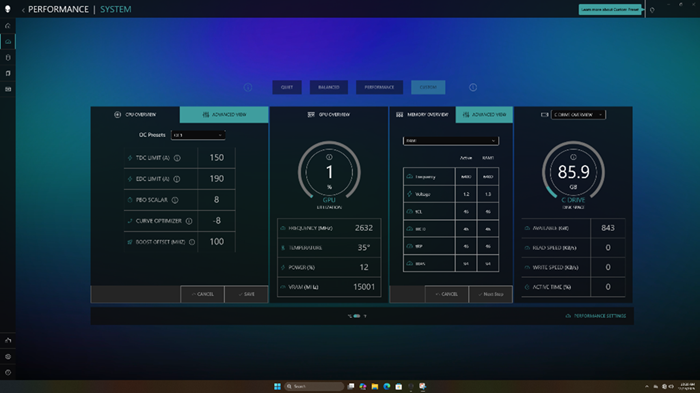Click the VRAM value 15001
700x393 pixels.
pos(364,287)
